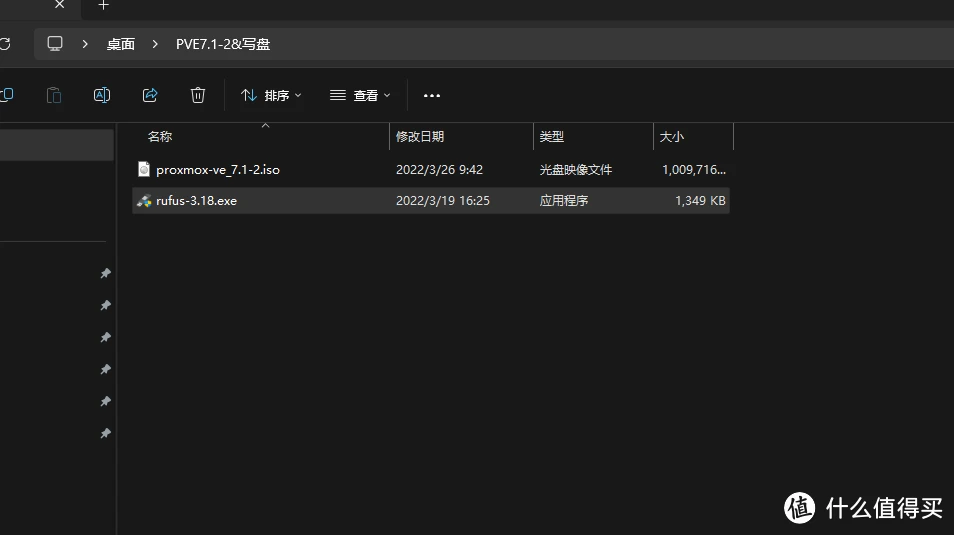This screenshot has width=954, height=535.
Task: Click the 应用程序 type cell
Action: pos(563,200)
